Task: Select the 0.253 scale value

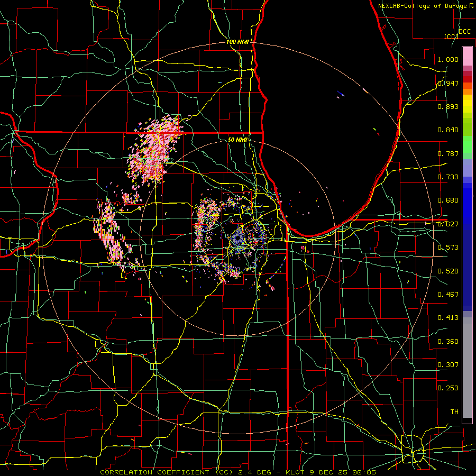Action: 448,388
